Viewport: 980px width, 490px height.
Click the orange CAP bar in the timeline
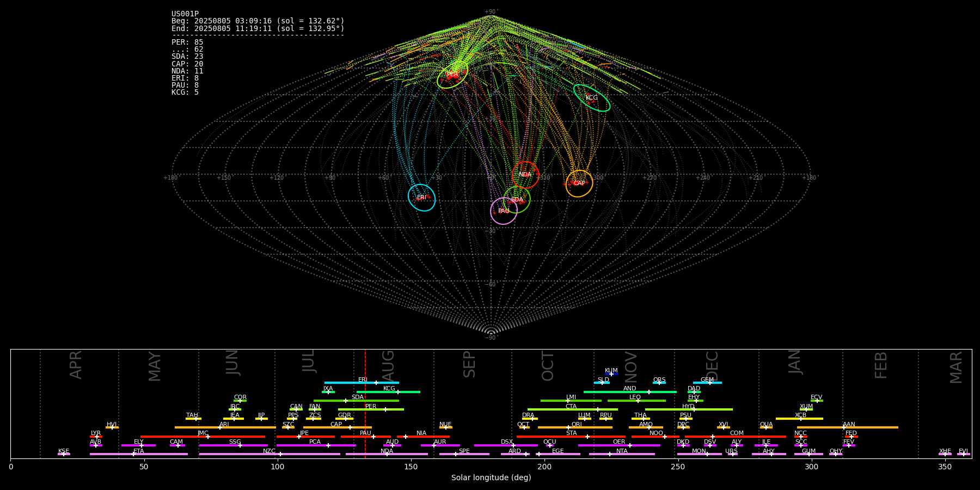[x=338, y=427]
